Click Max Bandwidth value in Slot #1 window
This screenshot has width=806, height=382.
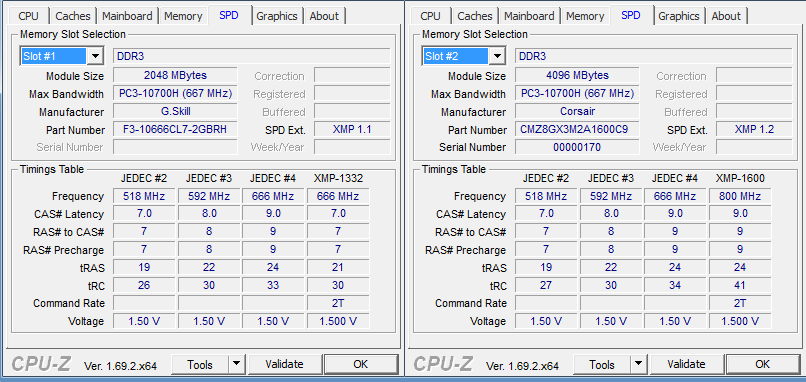point(175,94)
